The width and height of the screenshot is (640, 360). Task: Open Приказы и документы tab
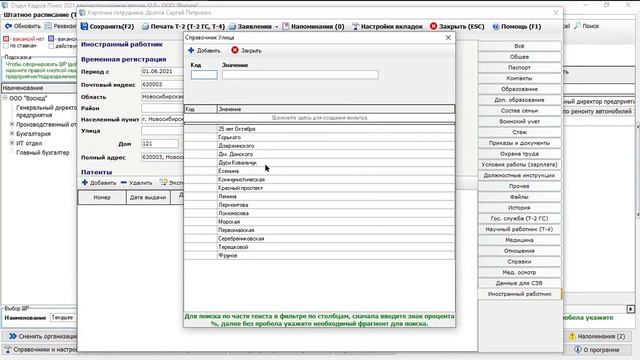coord(519,143)
